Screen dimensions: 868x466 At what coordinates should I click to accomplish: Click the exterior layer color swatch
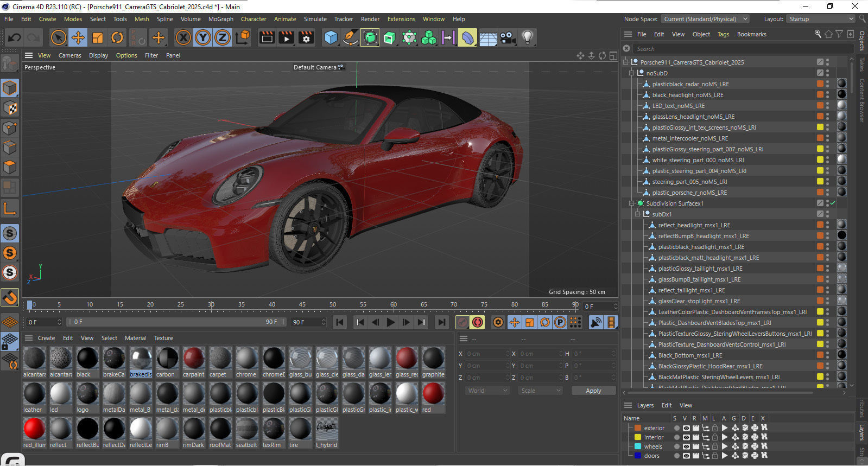click(638, 428)
